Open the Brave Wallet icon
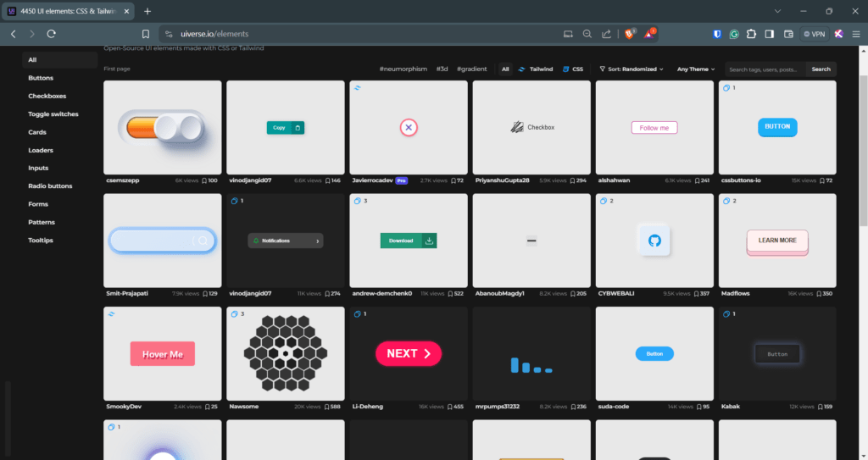 click(x=789, y=34)
